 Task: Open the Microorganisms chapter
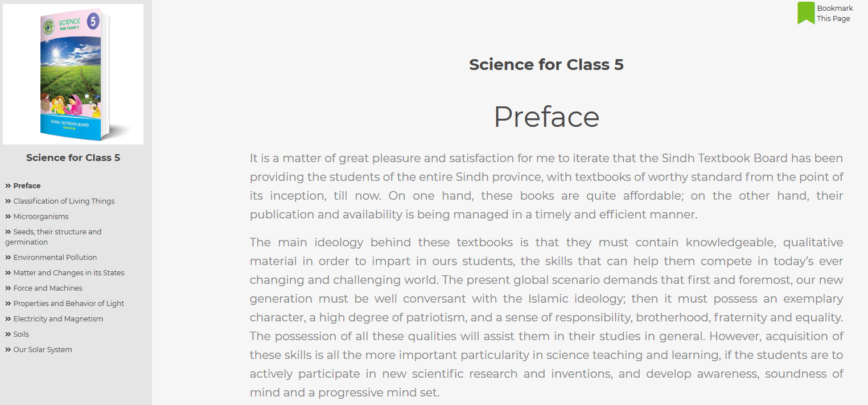[x=41, y=216]
